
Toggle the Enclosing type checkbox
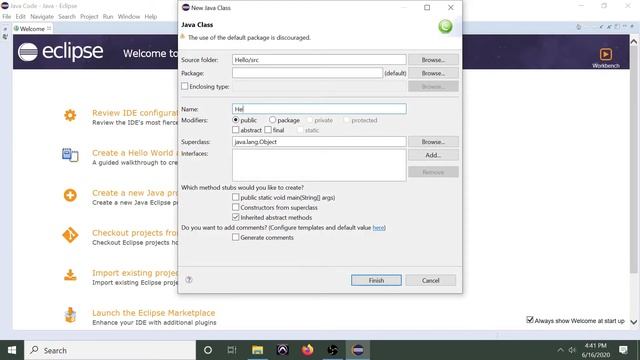point(185,87)
